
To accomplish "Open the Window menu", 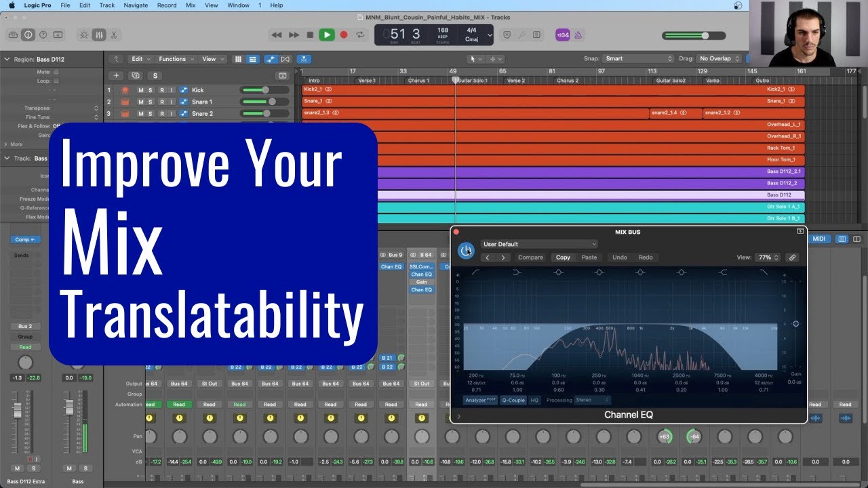I will (238, 5).
